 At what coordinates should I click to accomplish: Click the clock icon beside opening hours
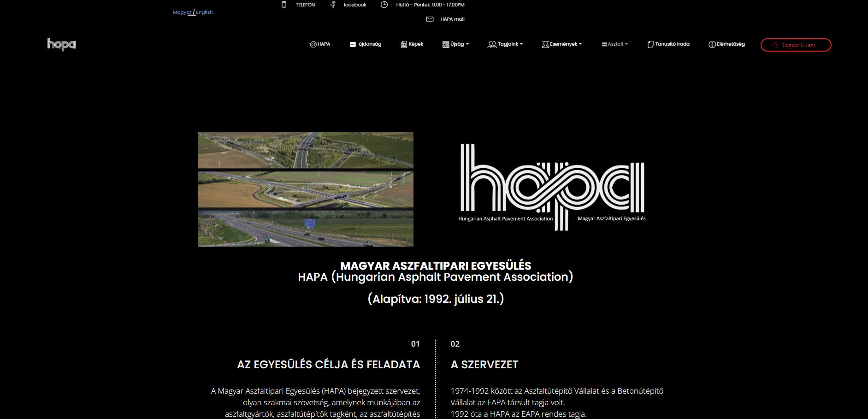pos(384,5)
